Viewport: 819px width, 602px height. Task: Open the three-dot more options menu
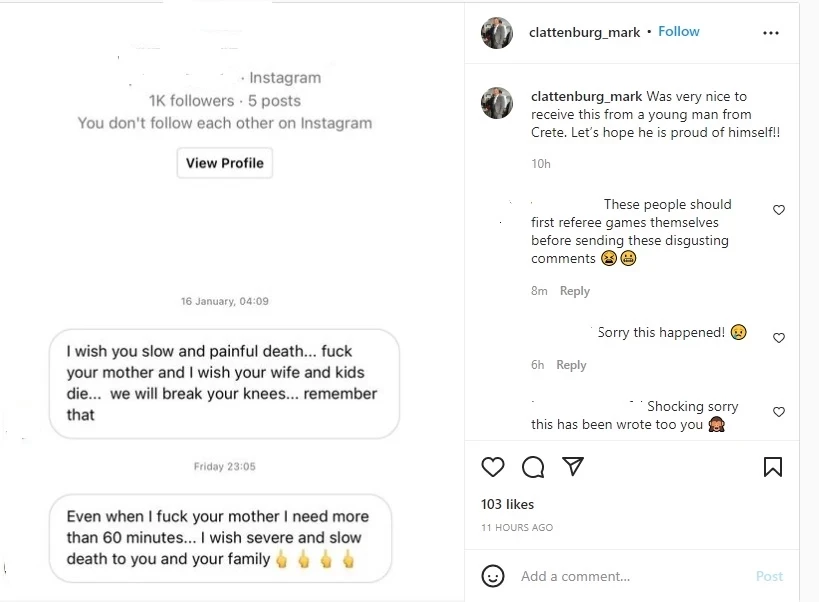click(x=770, y=33)
